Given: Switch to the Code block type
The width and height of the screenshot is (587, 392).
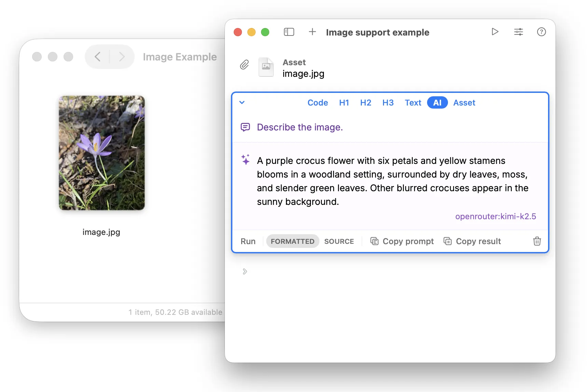Looking at the screenshot, I should (317, 102).
